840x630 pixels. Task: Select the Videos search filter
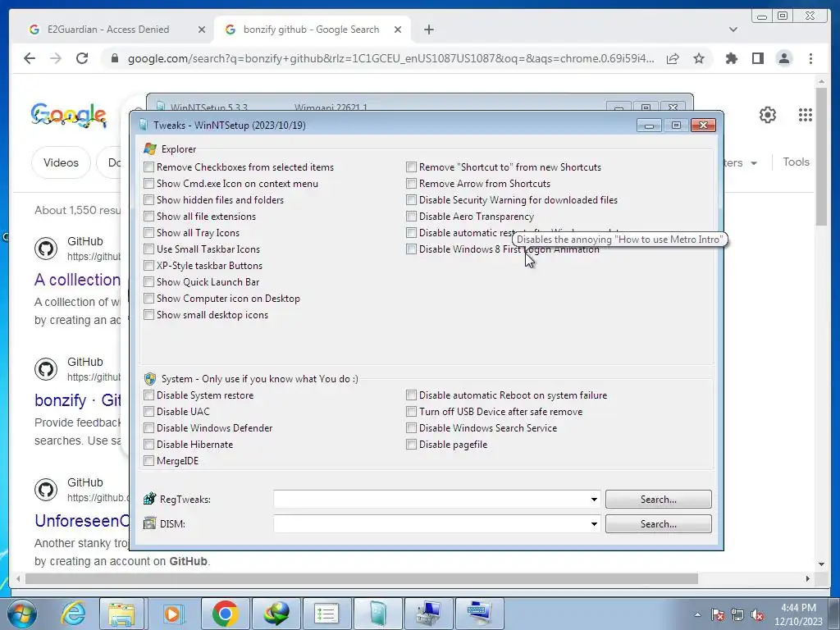click(61, 162)
